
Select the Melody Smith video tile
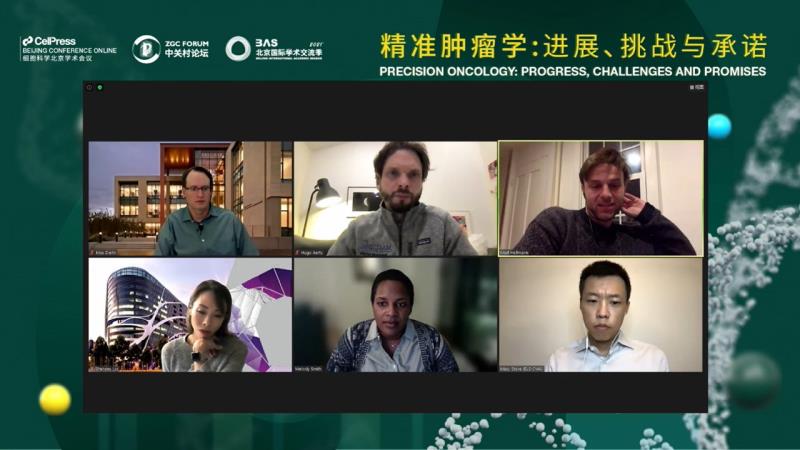click(x=395, y=315)
